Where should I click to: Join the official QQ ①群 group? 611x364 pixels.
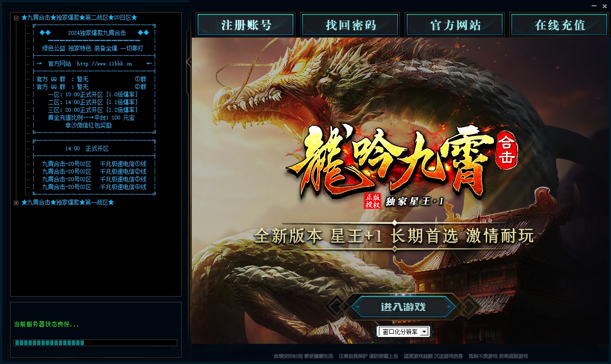coord(140,78)
